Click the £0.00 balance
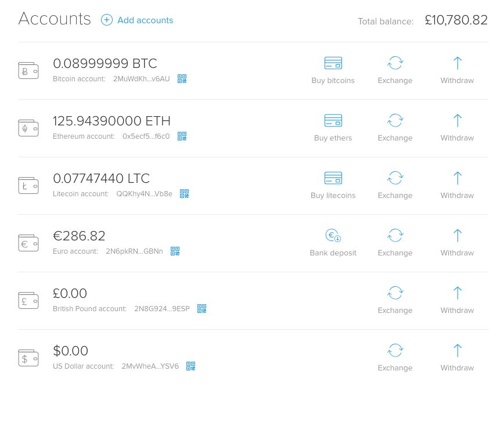This screenshot has height=425, width=504. pos(70,294)
